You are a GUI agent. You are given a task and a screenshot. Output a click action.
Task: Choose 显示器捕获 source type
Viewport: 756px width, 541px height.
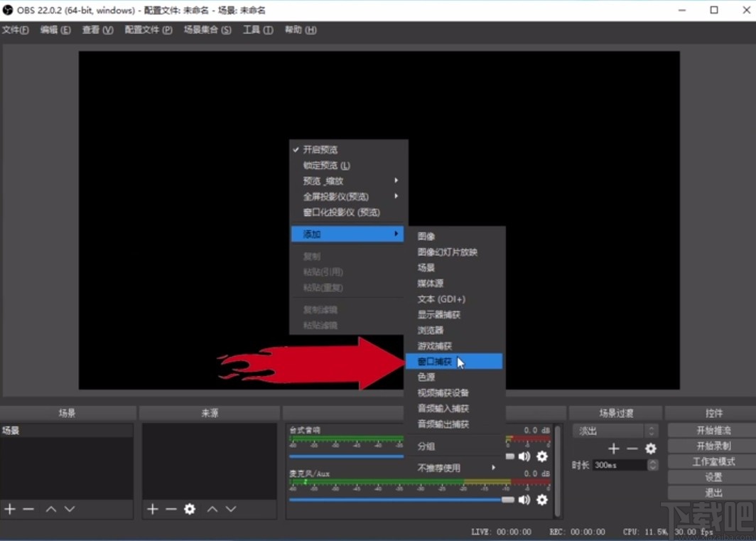455,315
